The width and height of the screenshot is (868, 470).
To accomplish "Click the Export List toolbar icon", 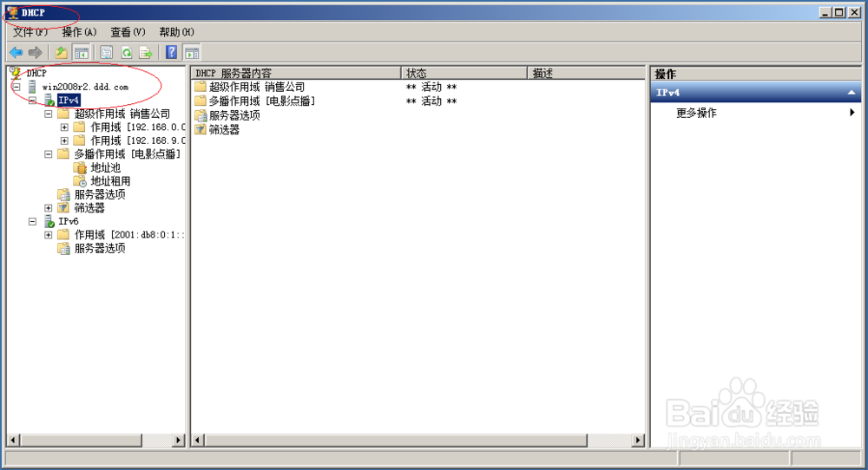I will (x=146, y=53).
